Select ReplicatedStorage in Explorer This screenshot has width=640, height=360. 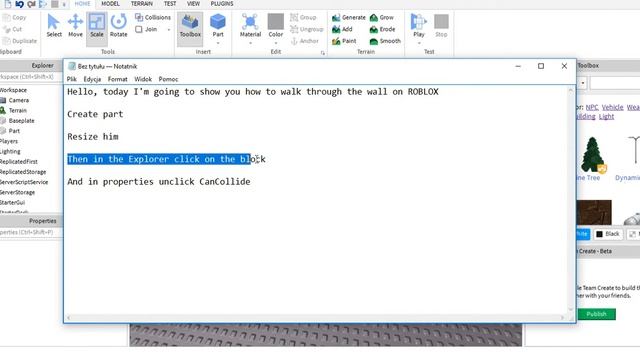pyautogui.click(x=23, y=172)
